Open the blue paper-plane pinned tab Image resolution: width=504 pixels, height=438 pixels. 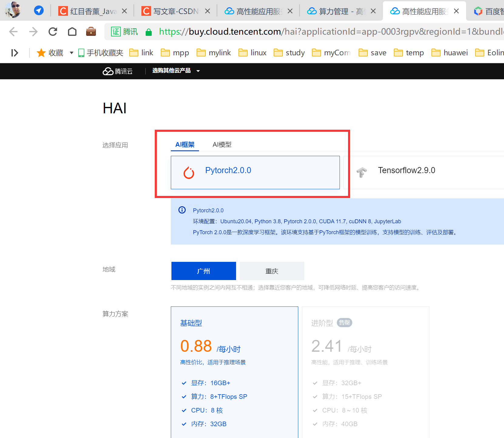39,11
